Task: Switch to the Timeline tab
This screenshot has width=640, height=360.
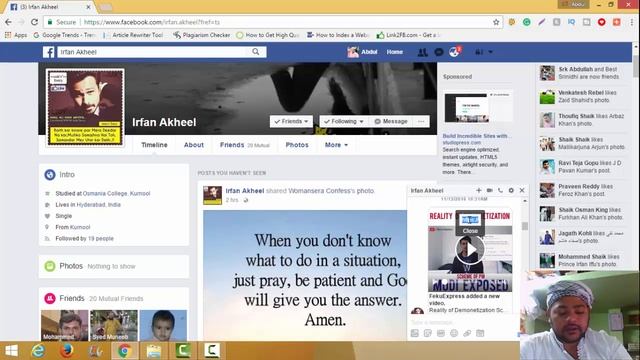Action: click(x=154, y=145)
